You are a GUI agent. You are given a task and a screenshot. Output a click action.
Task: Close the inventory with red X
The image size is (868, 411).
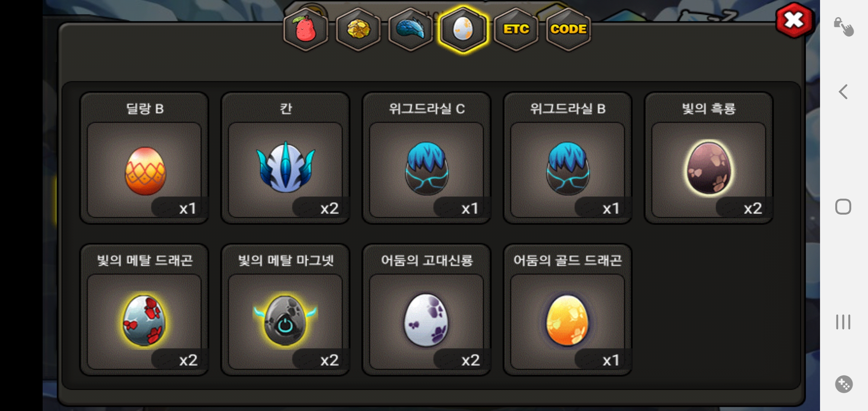click(x=794, y=20)
